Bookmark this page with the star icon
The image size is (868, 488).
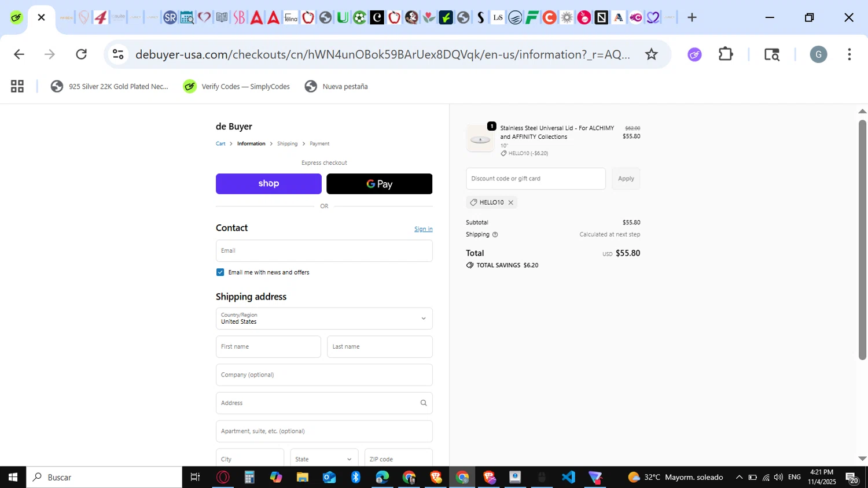(652, 54)
